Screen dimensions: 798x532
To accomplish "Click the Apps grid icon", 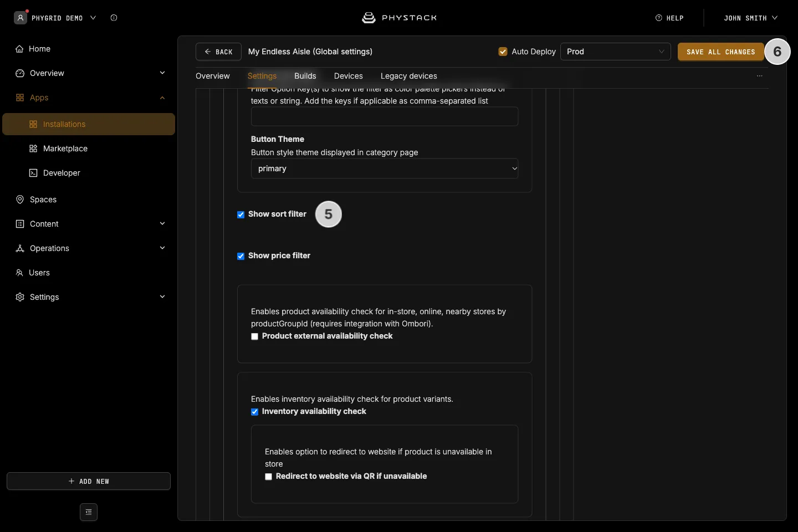I will (20, 98).
